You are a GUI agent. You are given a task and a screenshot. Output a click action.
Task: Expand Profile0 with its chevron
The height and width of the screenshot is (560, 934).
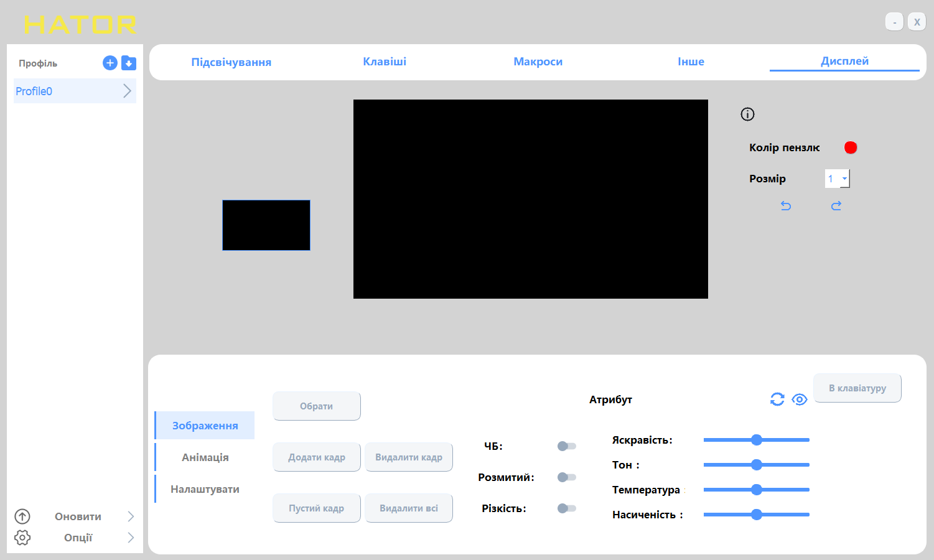(127, 91)
